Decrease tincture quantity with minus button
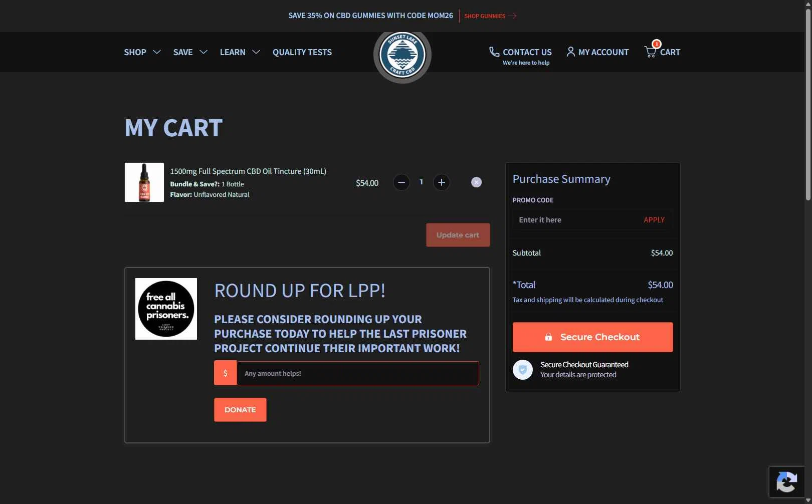This screenshot has width=812, height=504. coord(401,182)
